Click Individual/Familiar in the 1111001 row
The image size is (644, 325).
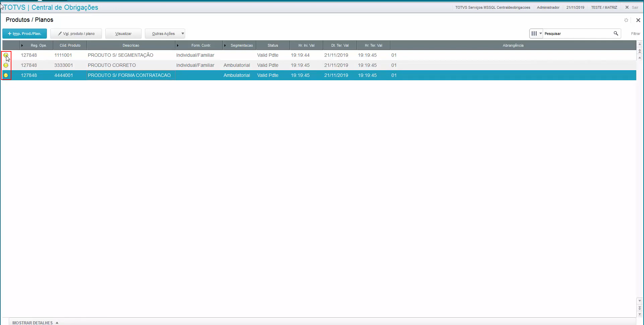(195, 55)
